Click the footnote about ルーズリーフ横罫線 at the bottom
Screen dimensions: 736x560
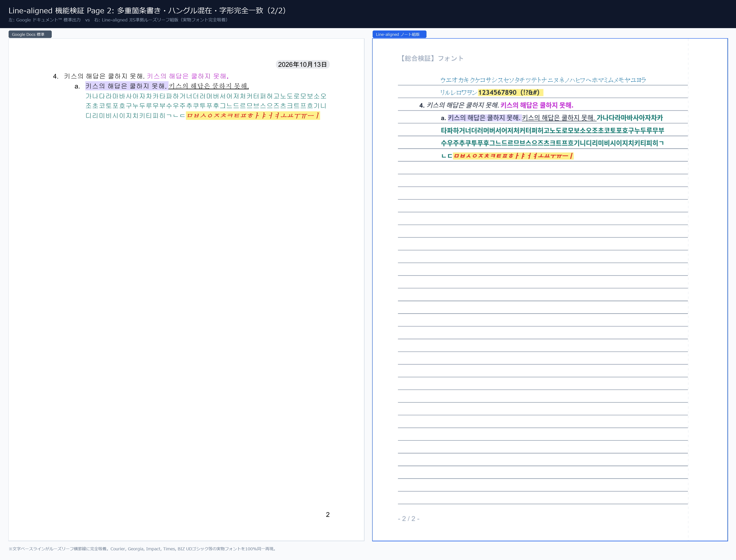point(143,549)
